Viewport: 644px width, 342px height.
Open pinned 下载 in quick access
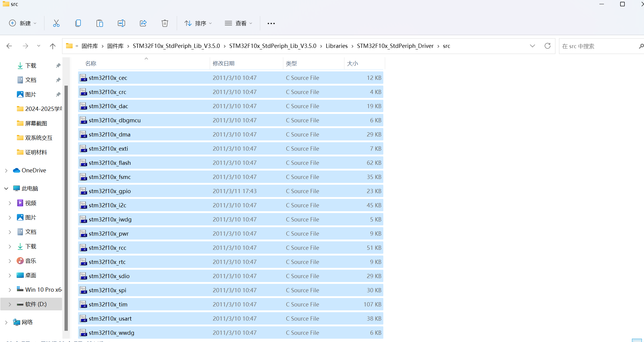pyautogui.click(x=31, y=66)
